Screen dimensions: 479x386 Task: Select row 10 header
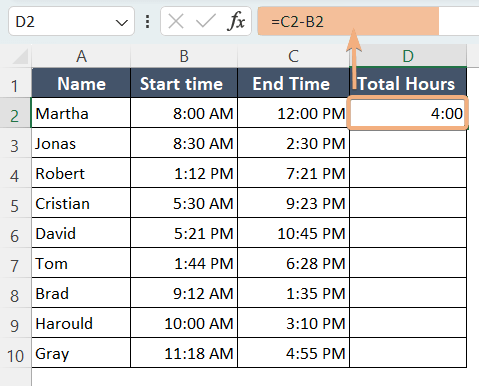[15, 353]
